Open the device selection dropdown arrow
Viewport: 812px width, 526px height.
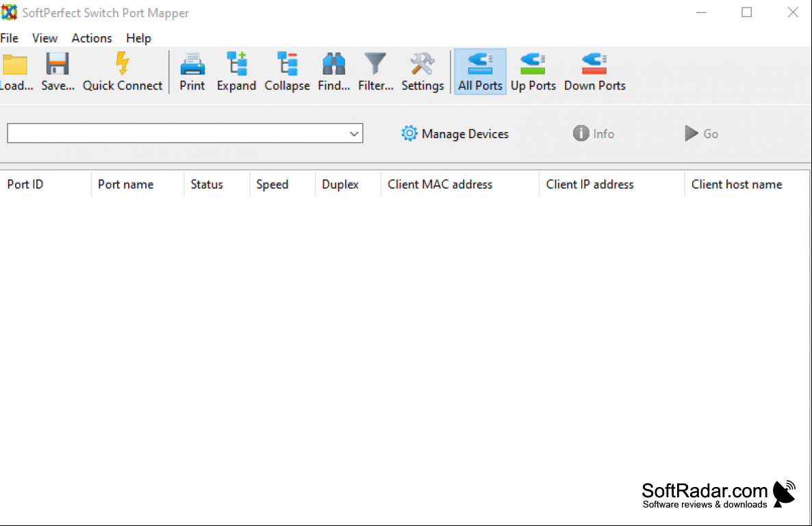click(x=354, y=133)
